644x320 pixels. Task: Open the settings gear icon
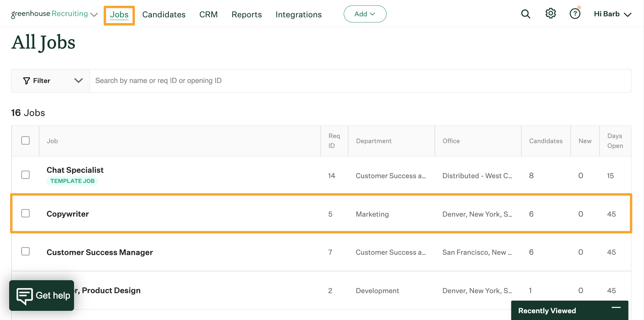click(551, 14)
